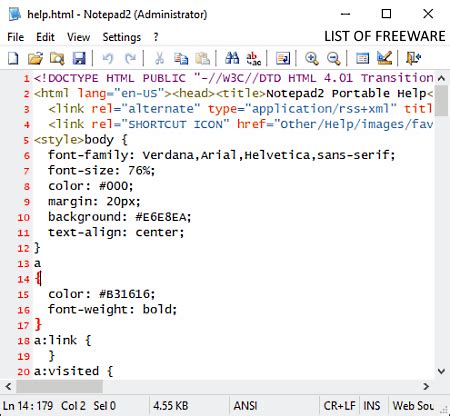
Task: Click line number 13 in margin
Action: [23, 264]
